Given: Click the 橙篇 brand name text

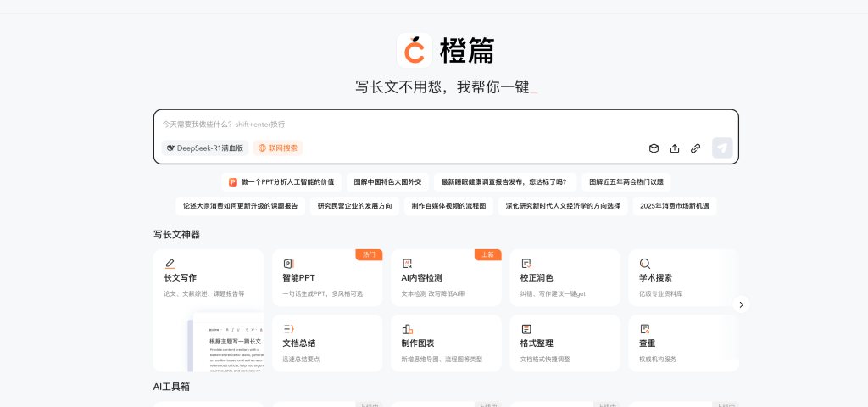Looking at the screenshot, I should [467, 51].
